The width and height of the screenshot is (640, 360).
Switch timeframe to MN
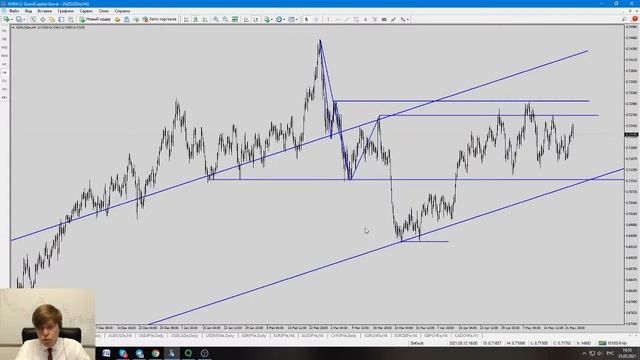4,98
